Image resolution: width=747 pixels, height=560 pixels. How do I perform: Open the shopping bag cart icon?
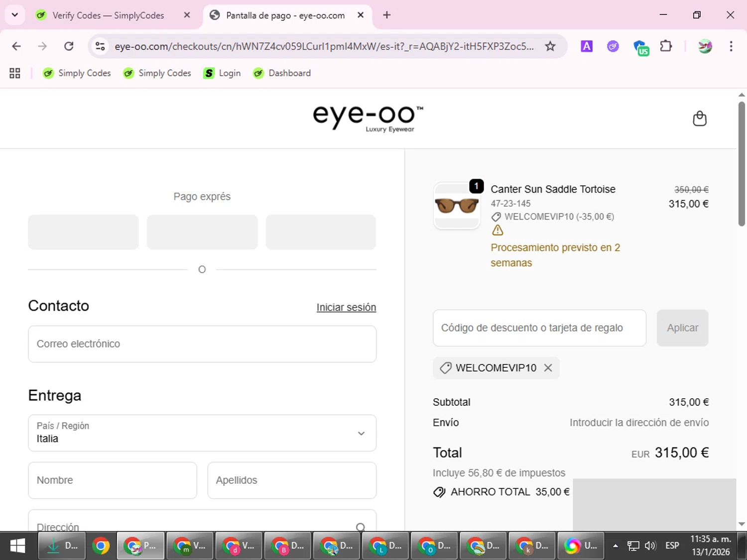[x=700, y=118]
